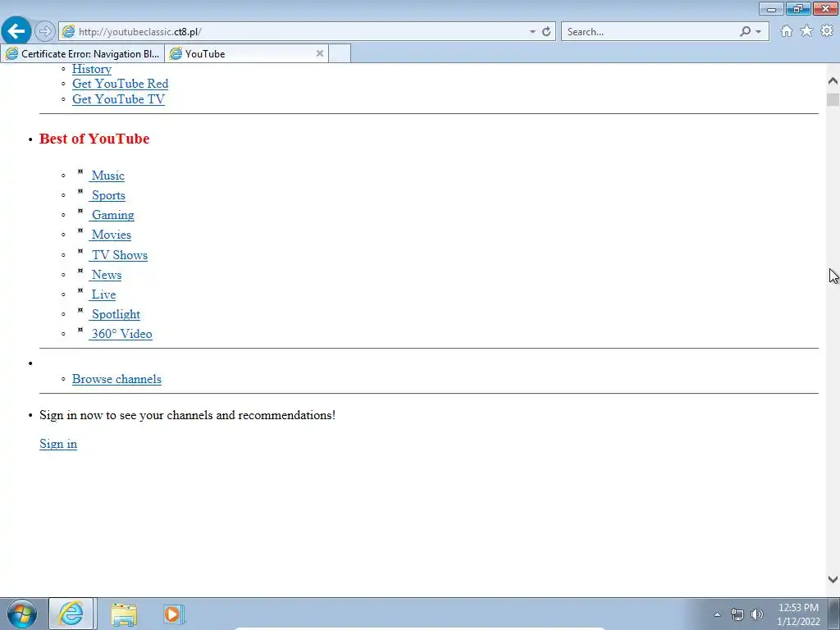Click the Get YouTube Red link
Image resolution: width=840 pixels, height=630 pixels.
pyautogui.click(x=120, y=84)
